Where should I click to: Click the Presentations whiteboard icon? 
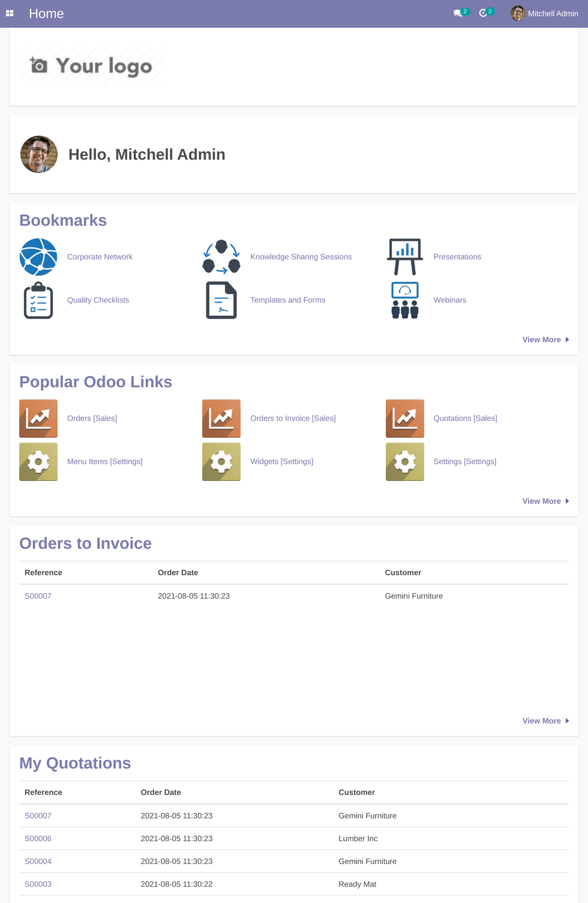click(x=404, y=256)
